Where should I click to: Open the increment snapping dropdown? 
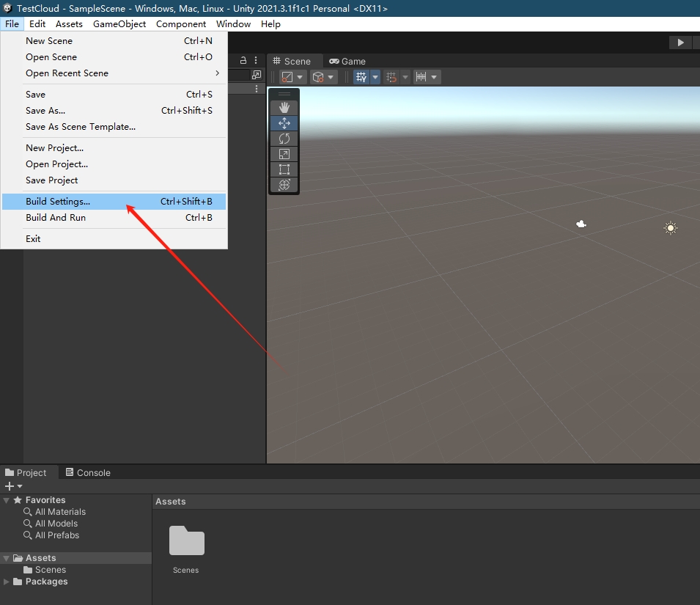tap(427, 77)
